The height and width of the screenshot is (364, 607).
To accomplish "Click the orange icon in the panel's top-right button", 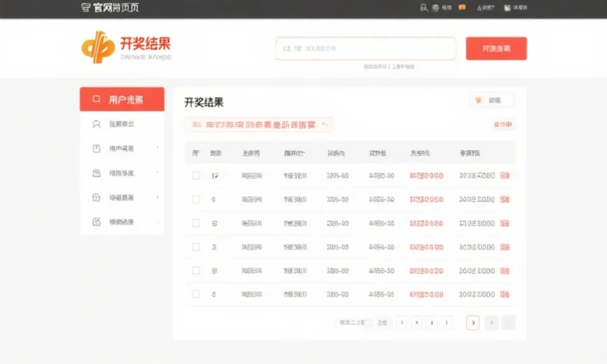I will (x=478, y=100).
